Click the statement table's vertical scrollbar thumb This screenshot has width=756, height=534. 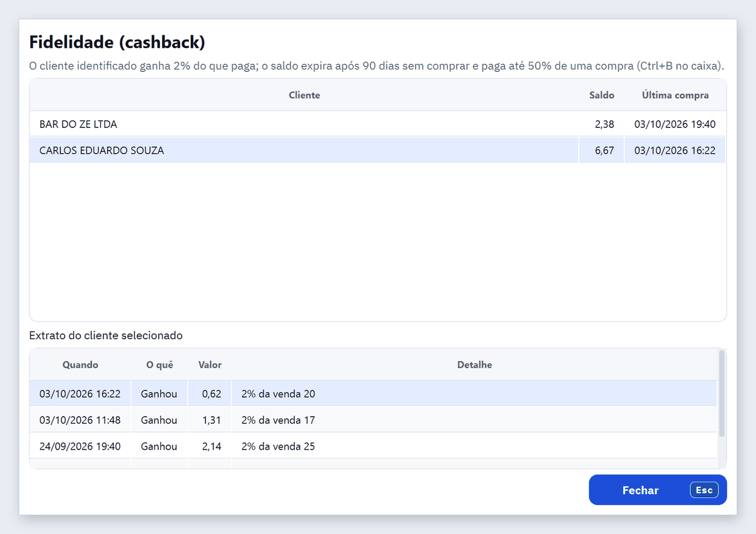(x=721, y=393)
